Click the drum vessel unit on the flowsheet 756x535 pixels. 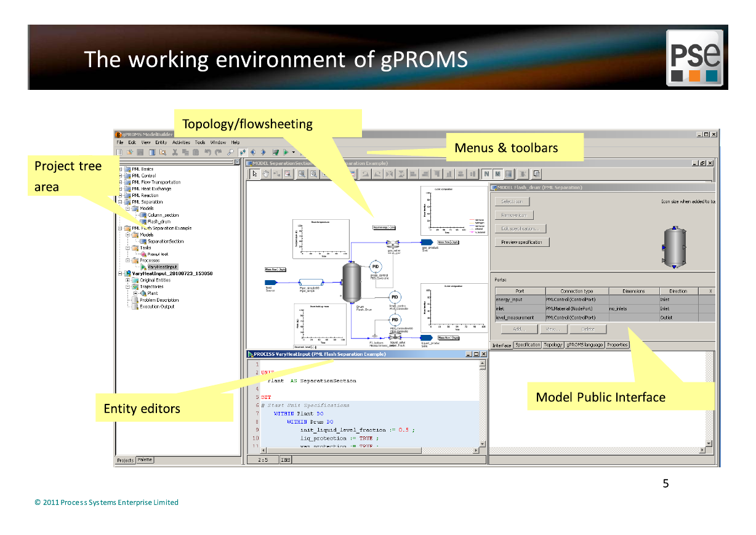352,281
